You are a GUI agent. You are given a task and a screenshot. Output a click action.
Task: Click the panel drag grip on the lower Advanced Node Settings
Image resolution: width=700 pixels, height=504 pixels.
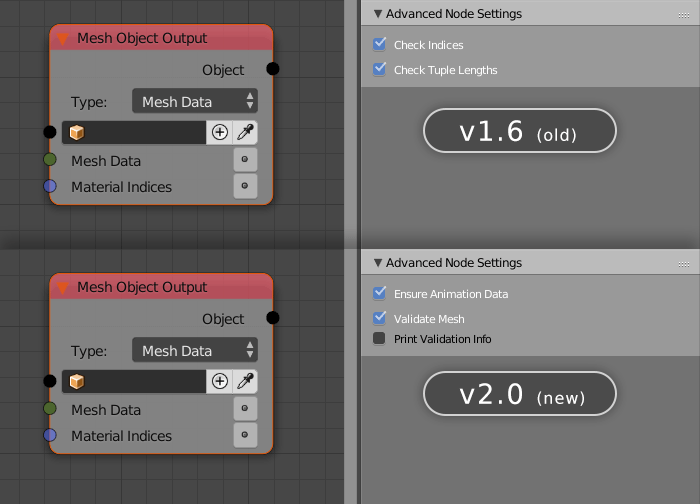(x=683, y=264)
